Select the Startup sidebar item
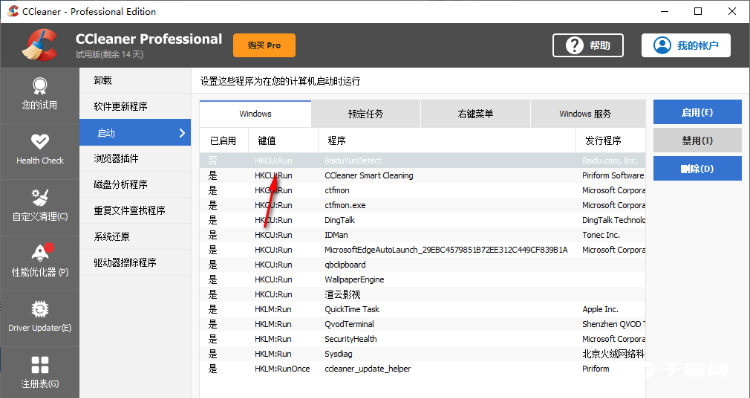750x398 pixels. pos(135,133)
